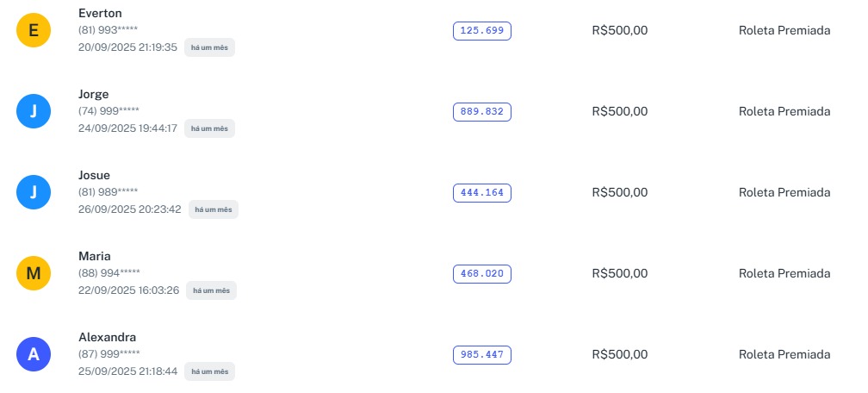Viewport: 868px width, 393px height.
Task: Click Jorge's blue J avatar
Action: coord(34,111)
